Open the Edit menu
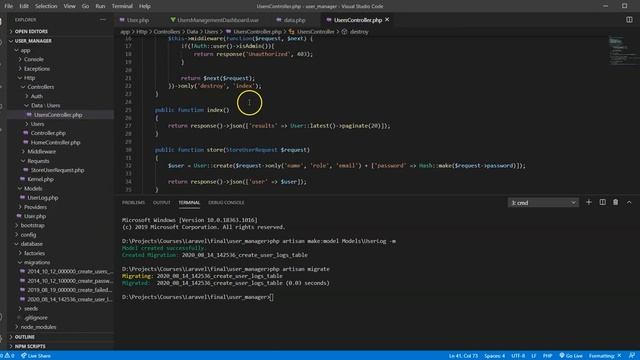 pos(24,6)
